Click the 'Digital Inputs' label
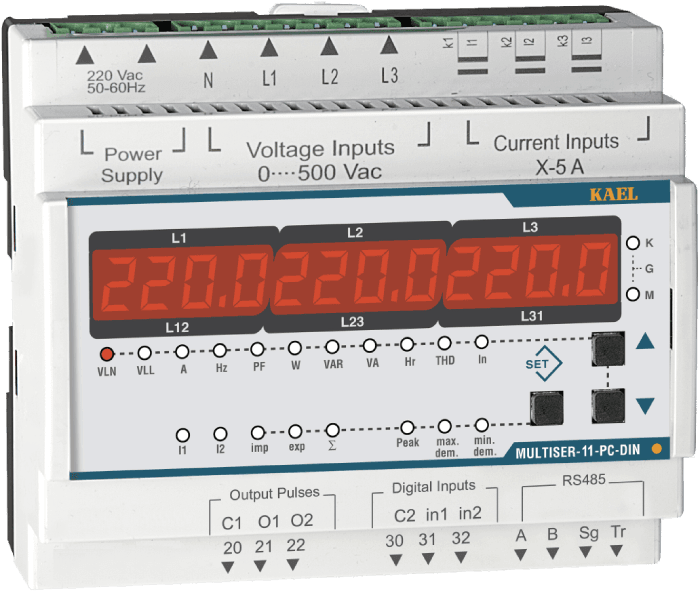700x591 pixels. pos(434,487)
